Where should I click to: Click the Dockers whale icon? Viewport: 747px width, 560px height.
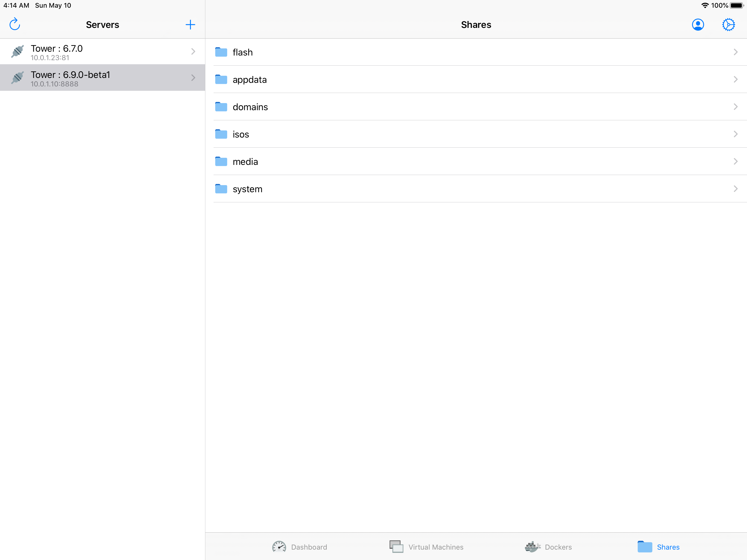tap(533, 547)
